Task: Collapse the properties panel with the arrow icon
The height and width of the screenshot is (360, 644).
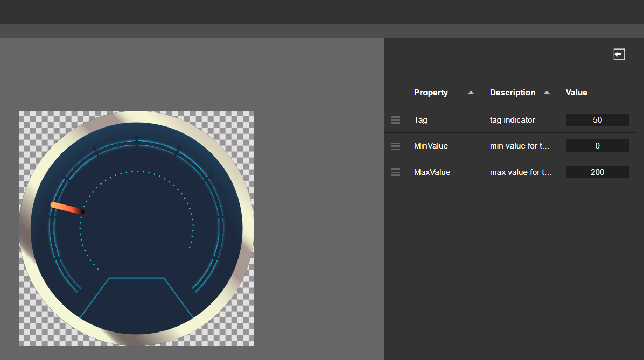Action: (x=619, y=54)
